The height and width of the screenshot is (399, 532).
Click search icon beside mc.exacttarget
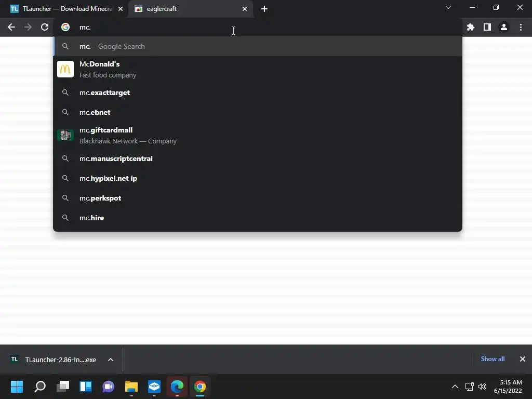tap(65, 92)
